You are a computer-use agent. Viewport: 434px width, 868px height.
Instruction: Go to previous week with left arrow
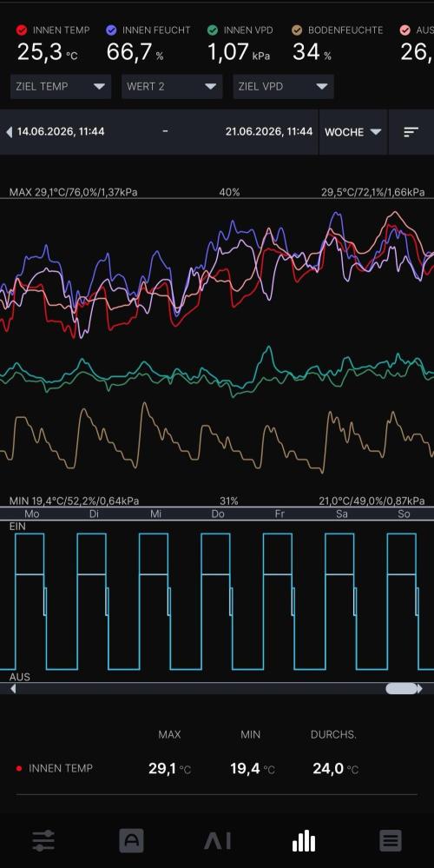tap(9, 132)
